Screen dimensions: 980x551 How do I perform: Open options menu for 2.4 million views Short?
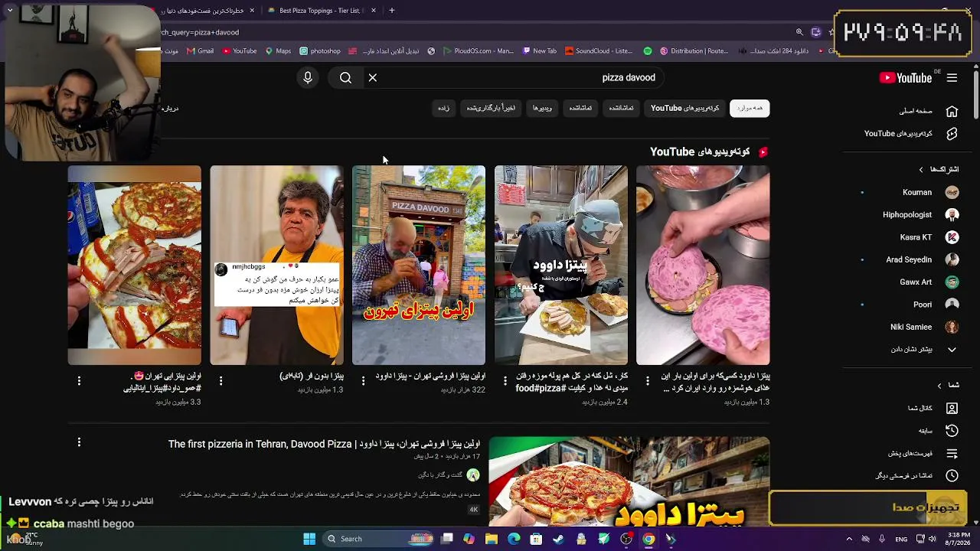point(505,380)
